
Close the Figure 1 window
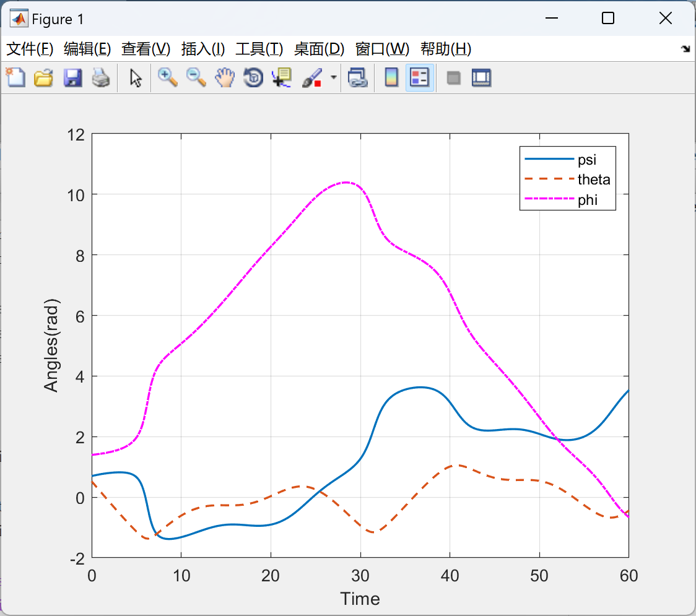666,18
